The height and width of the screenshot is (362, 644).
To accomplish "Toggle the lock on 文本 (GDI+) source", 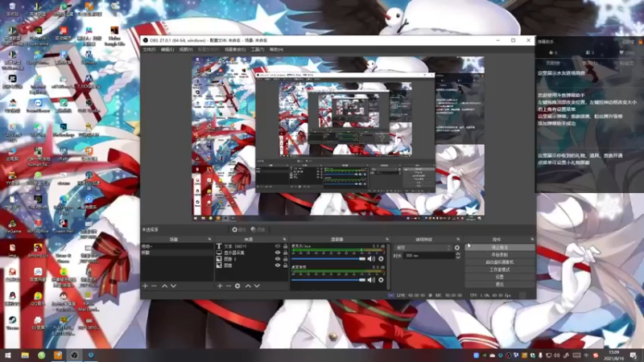I will click(285, 246).
